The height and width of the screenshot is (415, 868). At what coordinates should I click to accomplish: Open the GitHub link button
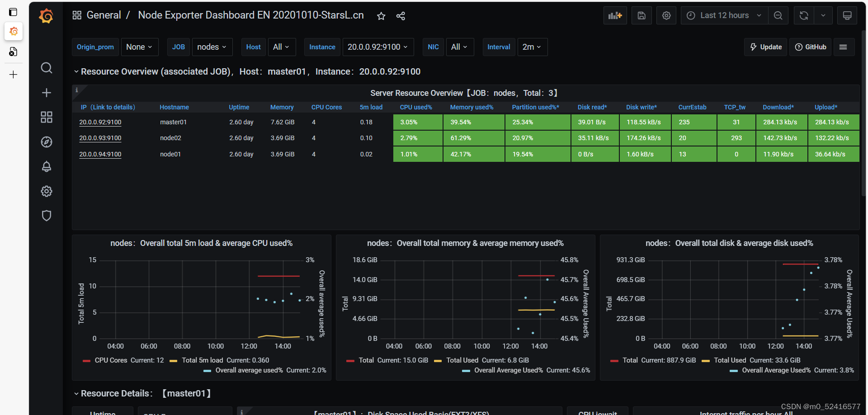(811, 47)
